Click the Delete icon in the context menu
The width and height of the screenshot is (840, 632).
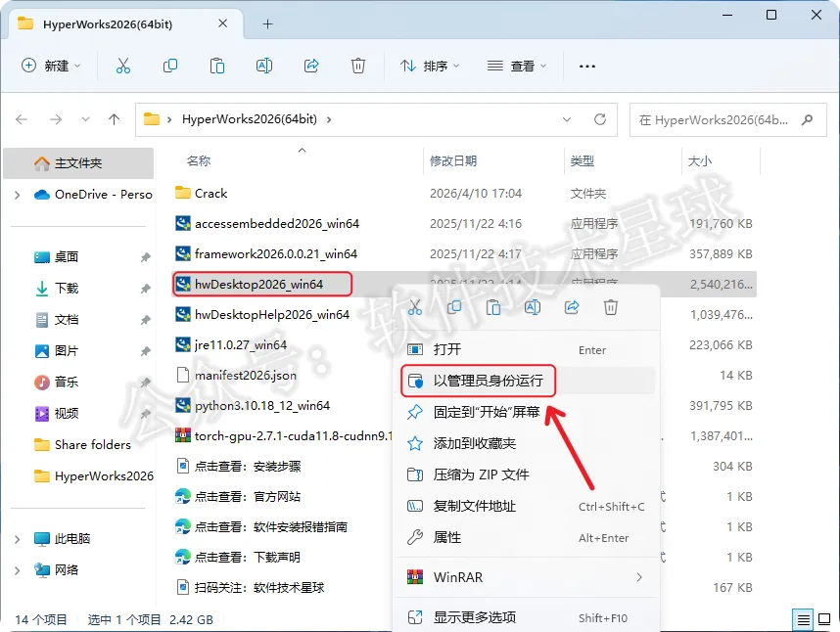[611, 307]
